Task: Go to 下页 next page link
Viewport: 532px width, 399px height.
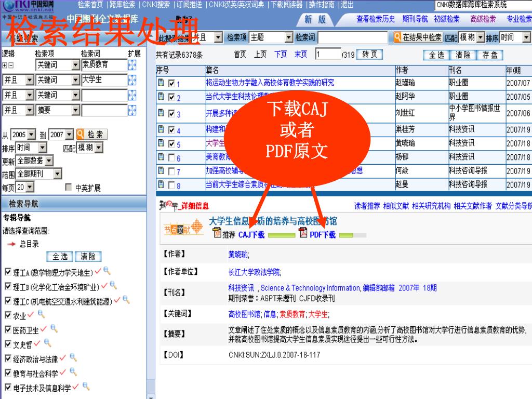Action: 280,54
